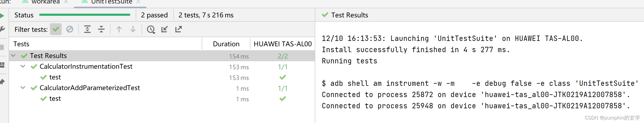Collapse the Test Results root node

tap(13, 56)
